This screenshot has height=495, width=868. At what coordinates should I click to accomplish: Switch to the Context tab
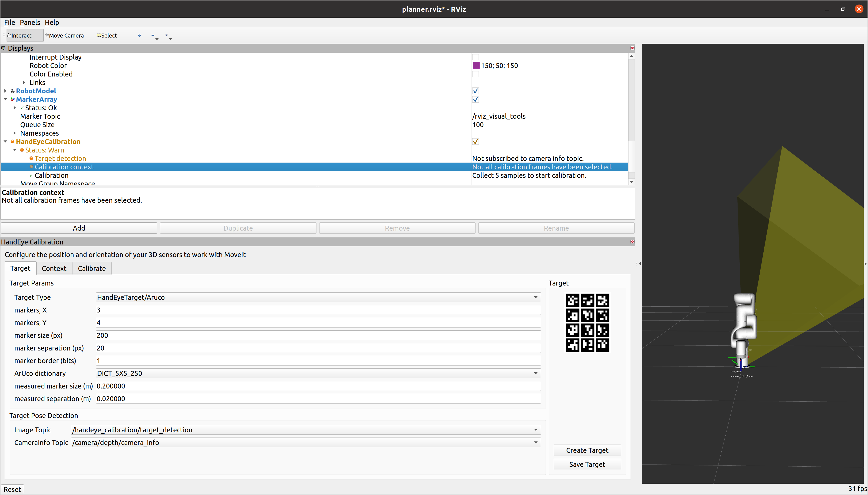click(54, 268)
